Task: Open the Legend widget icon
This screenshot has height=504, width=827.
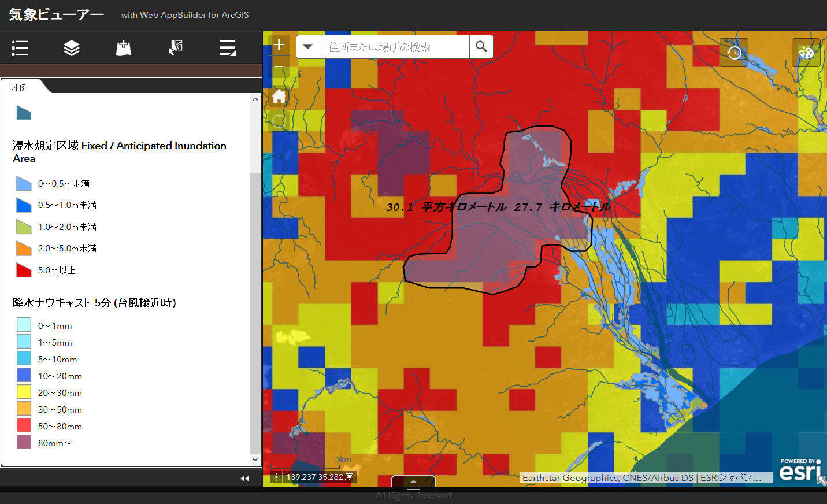Action: (20, 48)
